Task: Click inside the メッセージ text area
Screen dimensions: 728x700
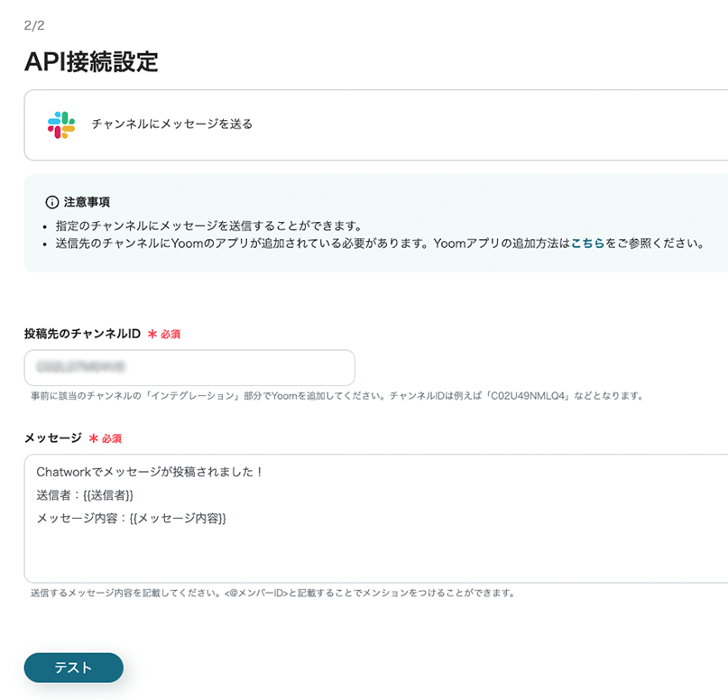Action: pos(376,519)
